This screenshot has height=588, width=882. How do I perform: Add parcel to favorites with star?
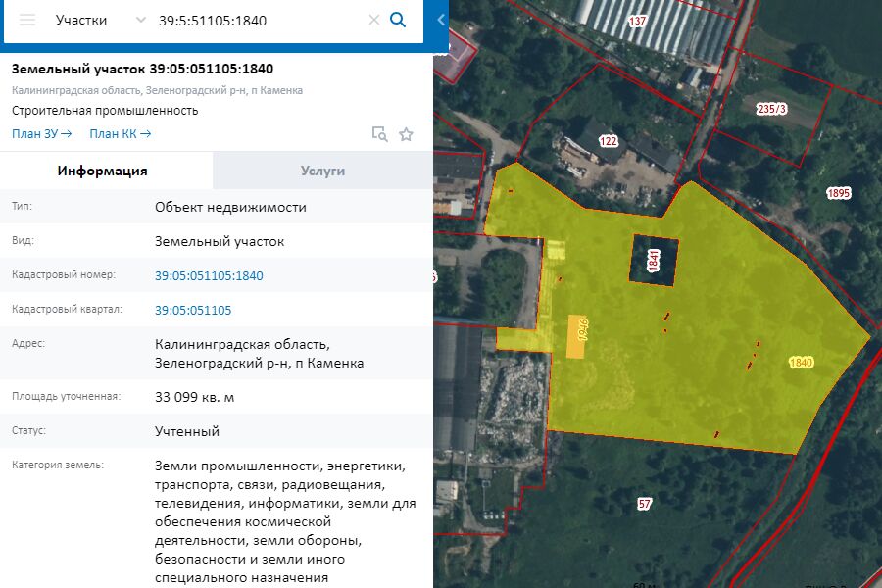pyautogui.click(x=406, y=134)
